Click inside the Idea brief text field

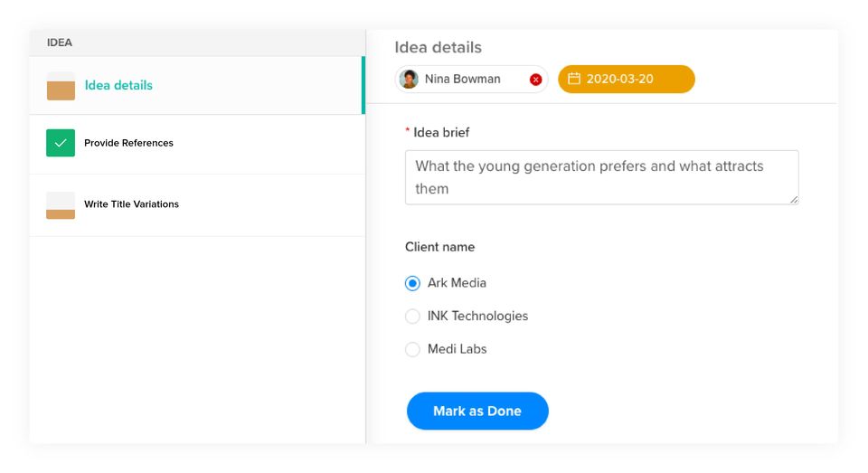pos(602,177)
